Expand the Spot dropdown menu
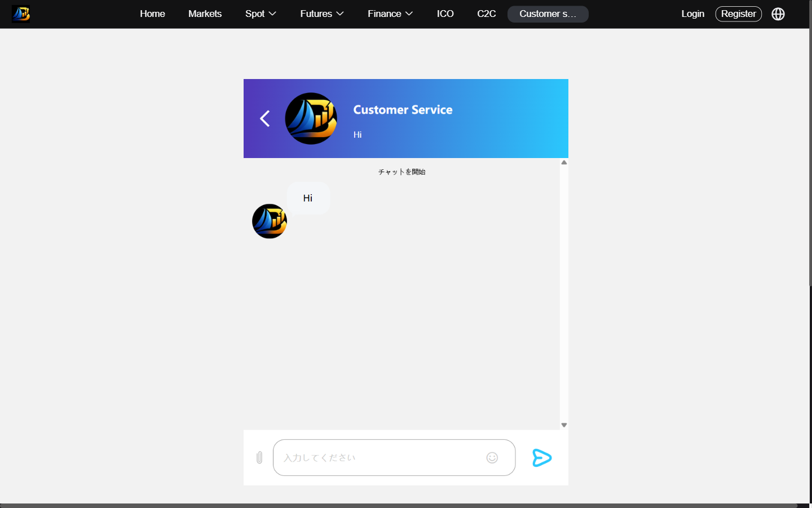812x508 pixels. pyautogui.click(x=261, y=14)
